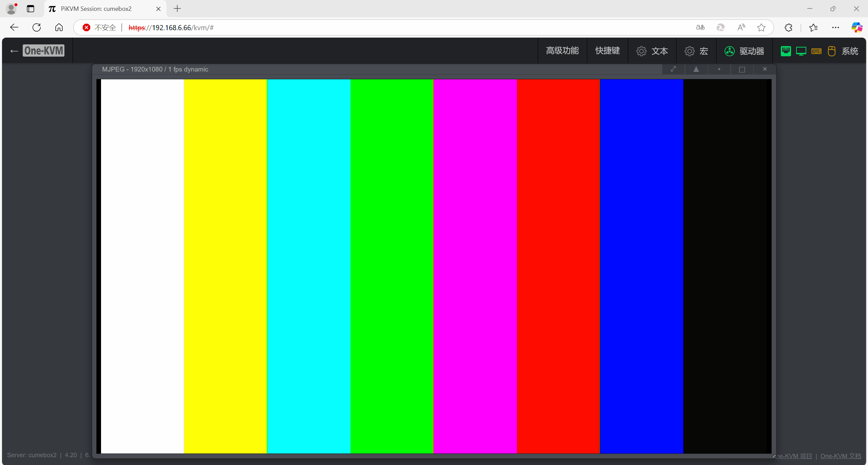Grab the stream window resize handle
The width and height of the screenshot is (868, 465).
pos(774,456)
